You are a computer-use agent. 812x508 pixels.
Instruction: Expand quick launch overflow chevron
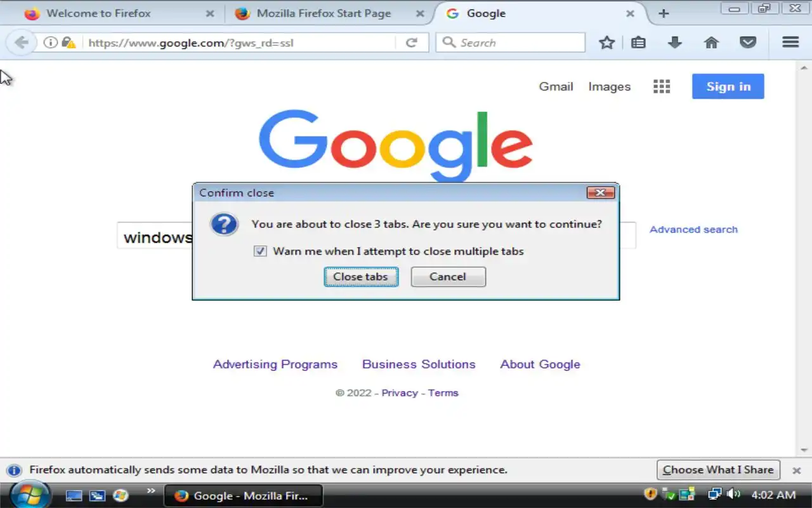click(x=151, y=491)
